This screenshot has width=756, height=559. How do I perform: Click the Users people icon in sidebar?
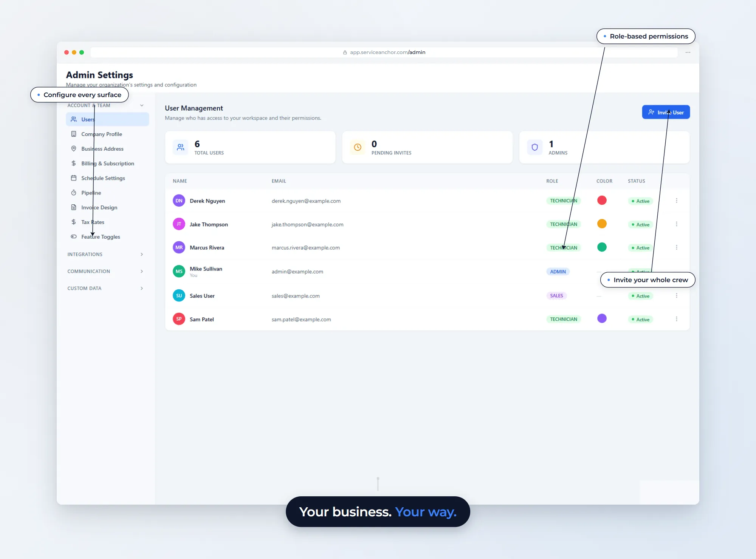click(74, 119)
